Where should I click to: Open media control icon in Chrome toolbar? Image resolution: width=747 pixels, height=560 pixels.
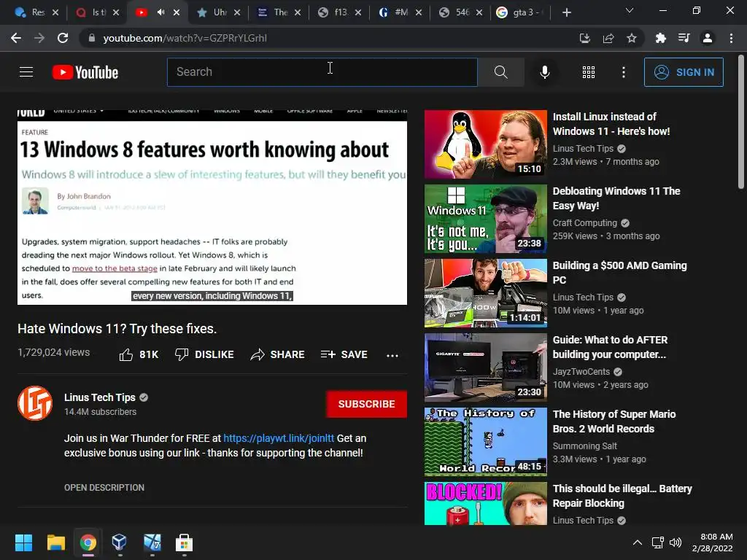click(684, 38)
